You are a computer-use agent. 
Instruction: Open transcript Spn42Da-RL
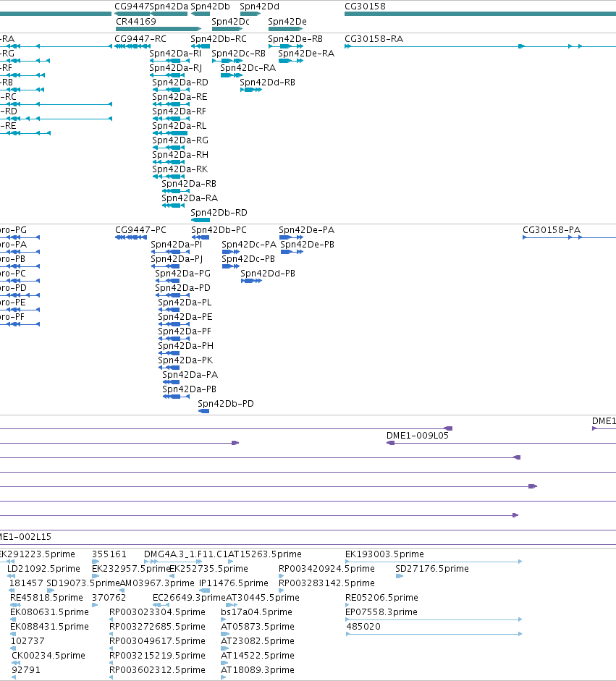(170, 133)
